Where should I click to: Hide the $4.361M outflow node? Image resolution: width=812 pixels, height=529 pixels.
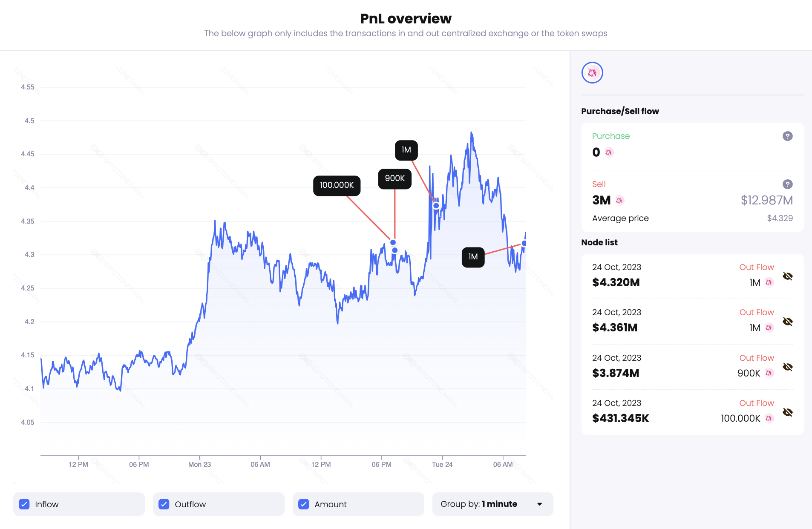pos(787,322)
